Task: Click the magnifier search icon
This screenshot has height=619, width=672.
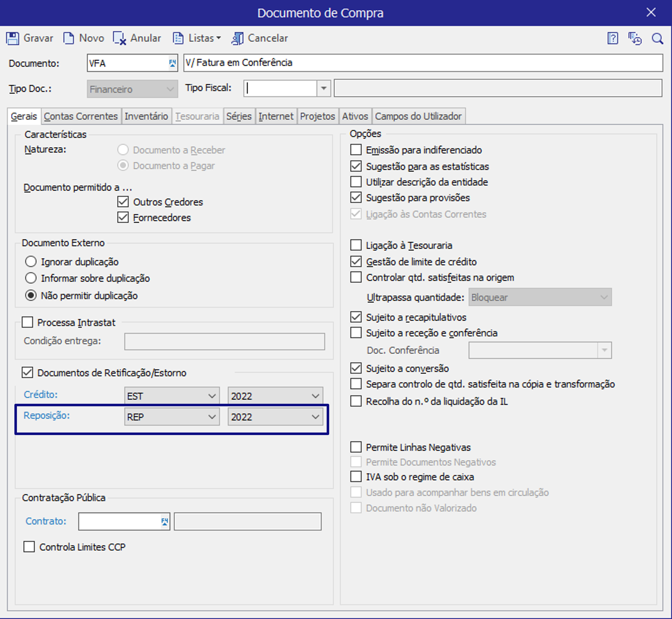Action: click(657, 39)
